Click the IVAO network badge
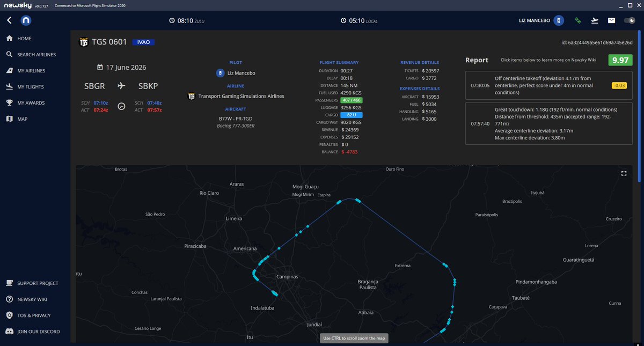This screenshot has width=644, height=346. (143, 42)
